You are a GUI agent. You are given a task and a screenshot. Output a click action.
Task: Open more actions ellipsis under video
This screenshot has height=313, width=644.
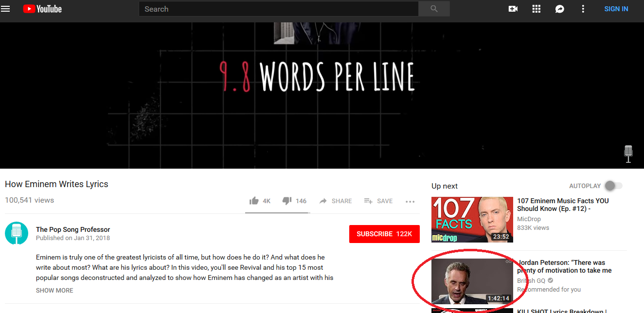[x=410, y=201]
